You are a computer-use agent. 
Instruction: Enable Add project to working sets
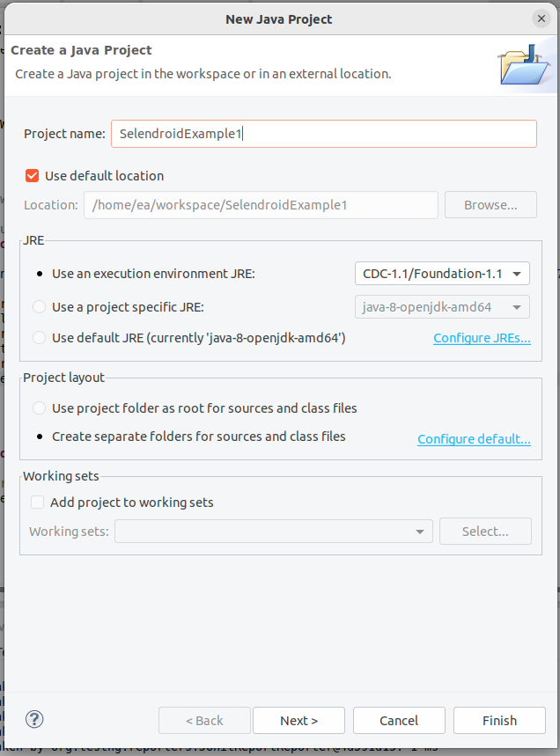click(37, 502)
